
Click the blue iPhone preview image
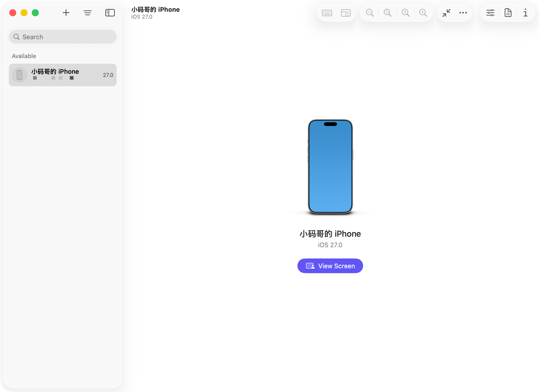(x=330, y=167)
